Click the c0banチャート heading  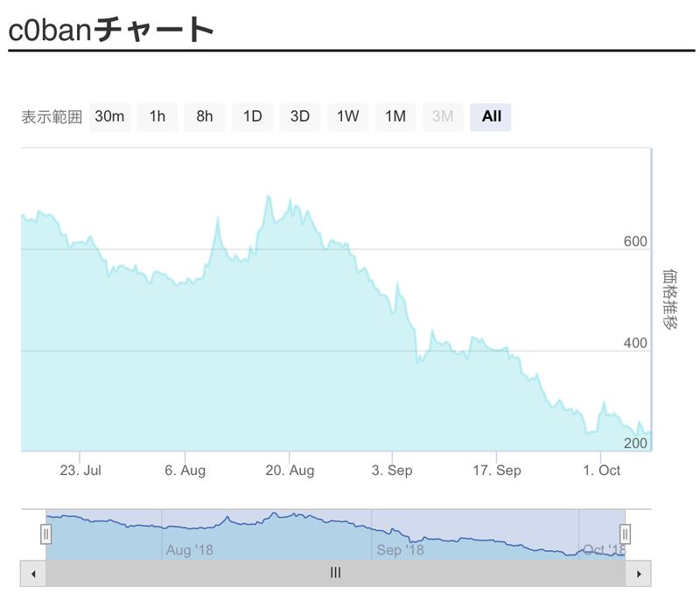[111, 30]
